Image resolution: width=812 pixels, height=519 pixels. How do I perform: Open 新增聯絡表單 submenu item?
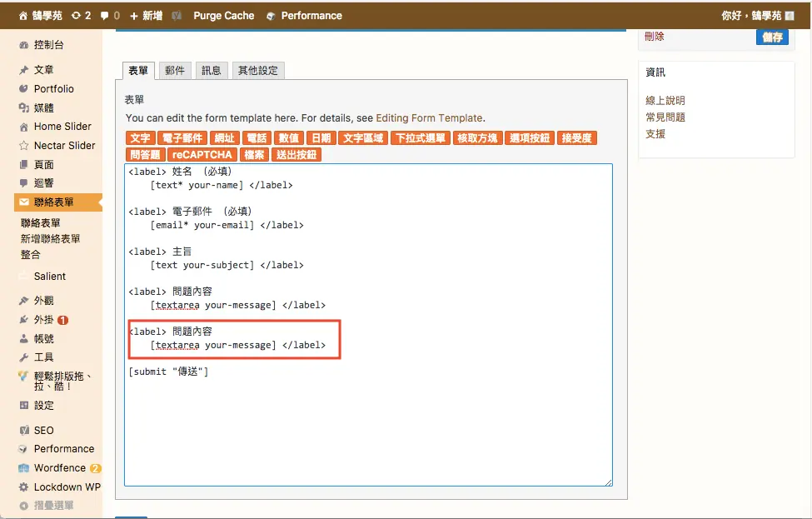point(50,239)
